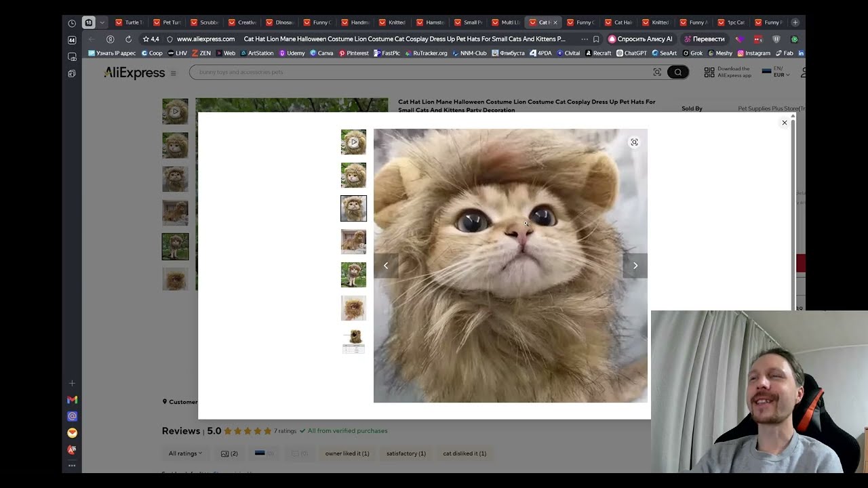This screenshot has width=868, height=488.
Task: Click Спросить Алису AI button
Action: 641,39
